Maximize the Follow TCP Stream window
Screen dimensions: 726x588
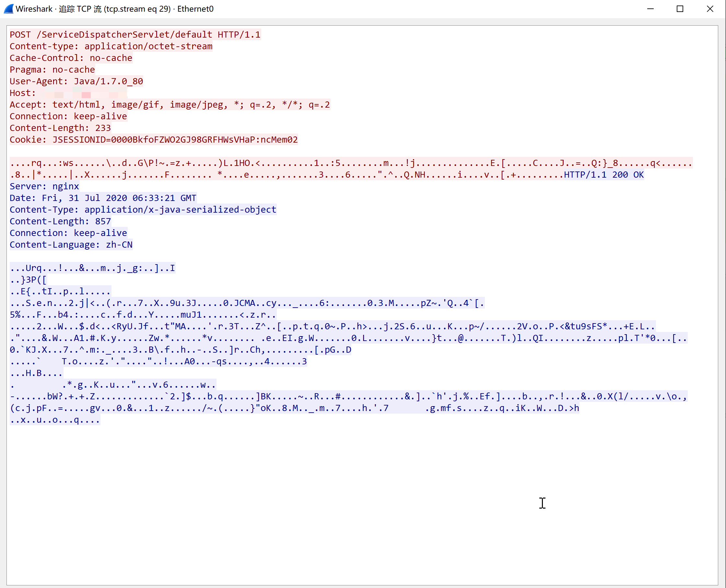pos(680,9)
